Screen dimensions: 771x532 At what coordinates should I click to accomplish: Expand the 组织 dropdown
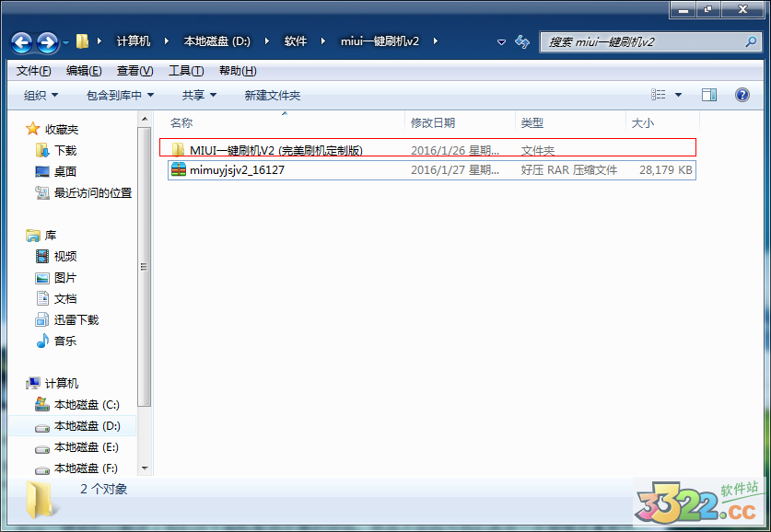41,96
